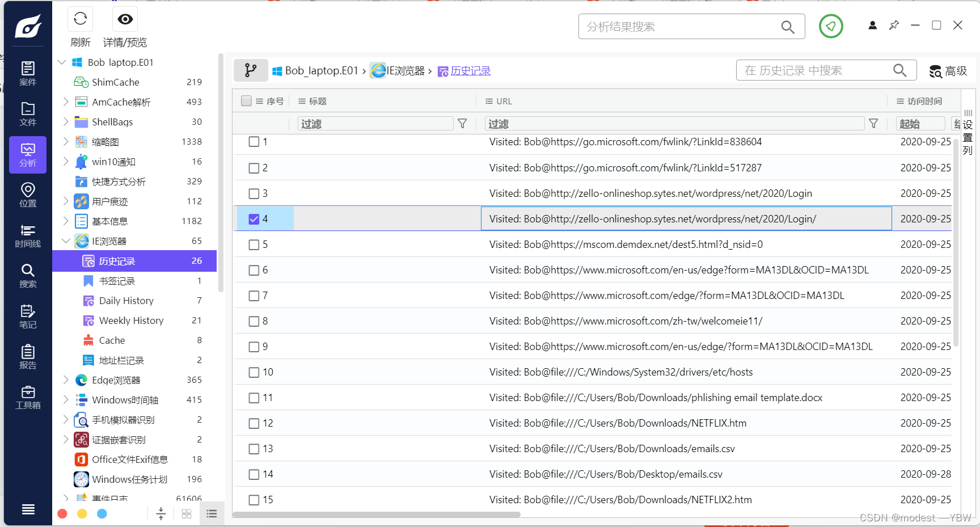Expand the win10通知 node
The height and width of the screenshot is (527, 980).
click(x=66, y=161)
